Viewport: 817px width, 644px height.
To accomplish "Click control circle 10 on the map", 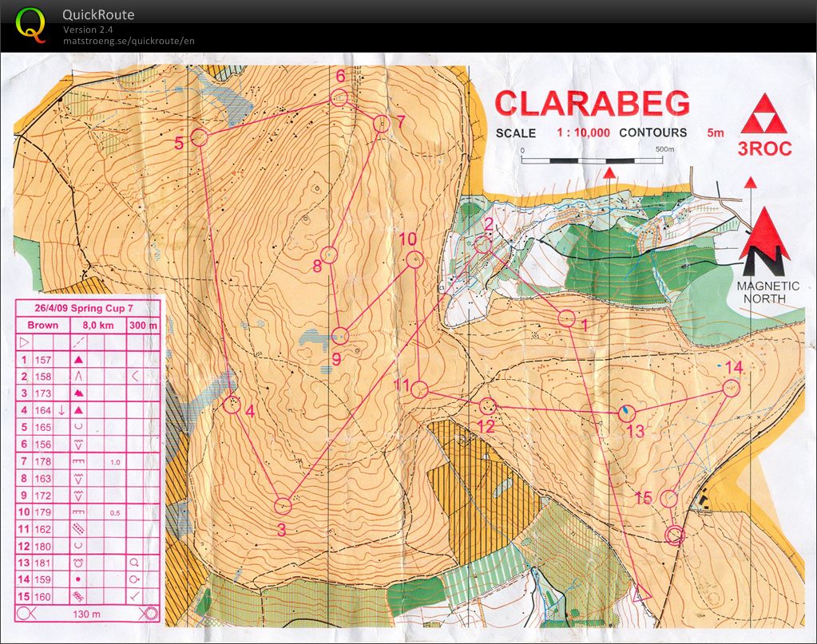I will click(x=414, y=259).
